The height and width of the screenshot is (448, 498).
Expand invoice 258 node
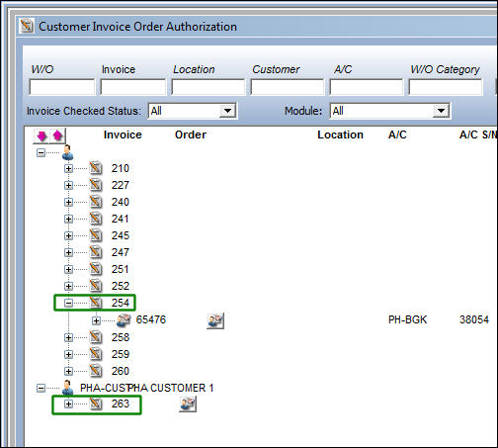(68, 337)
